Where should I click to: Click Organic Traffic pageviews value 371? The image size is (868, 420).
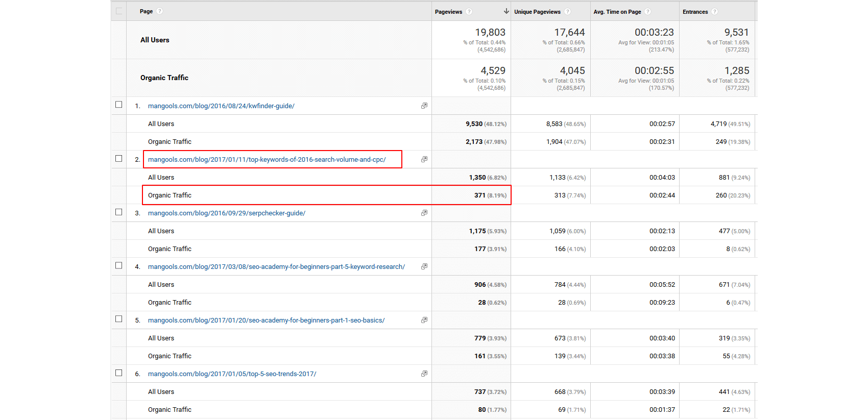point(479,195)
